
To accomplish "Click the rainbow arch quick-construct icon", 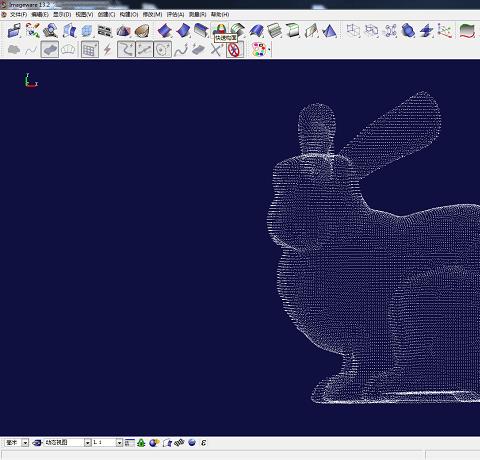I will 220,30.
